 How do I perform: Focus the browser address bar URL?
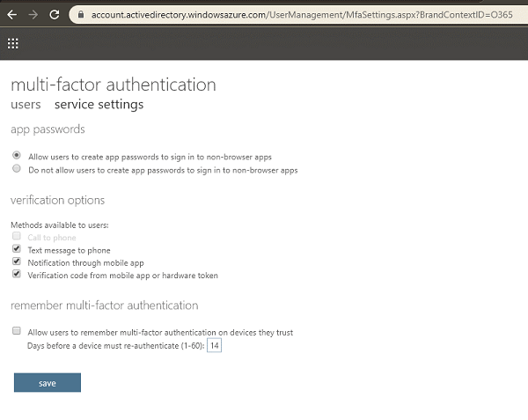[302, 15]
